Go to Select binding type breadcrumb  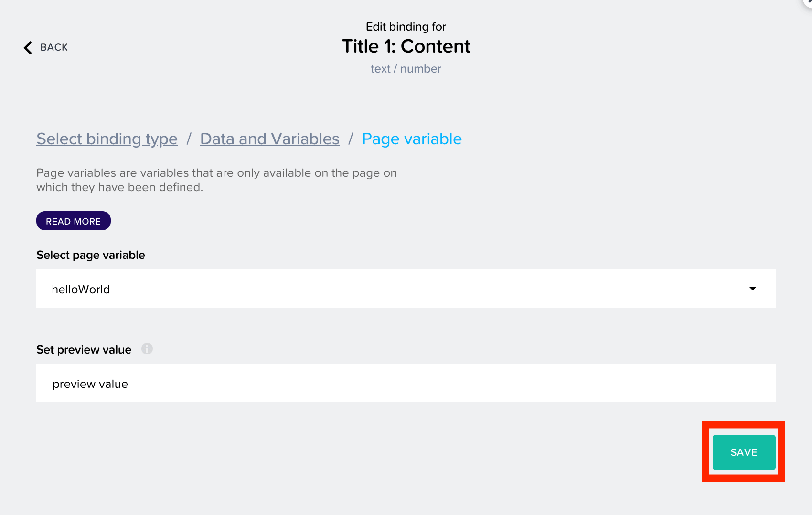107,139
